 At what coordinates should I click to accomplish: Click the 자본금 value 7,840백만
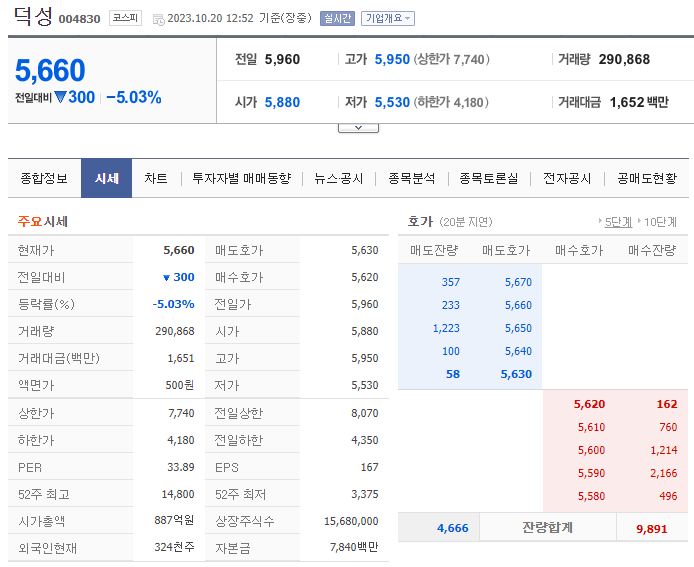pyautogui.click(x=354, y=548)
